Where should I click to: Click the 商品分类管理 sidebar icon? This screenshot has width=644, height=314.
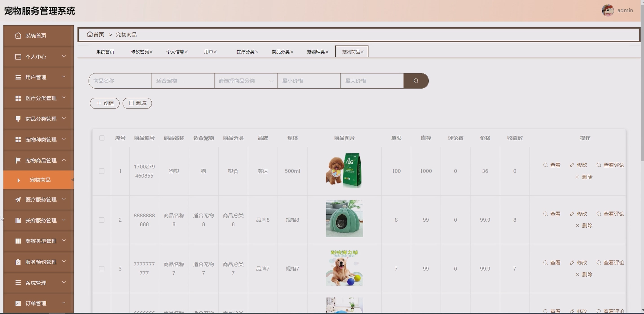pyautogui.click(x=18, y=119)
